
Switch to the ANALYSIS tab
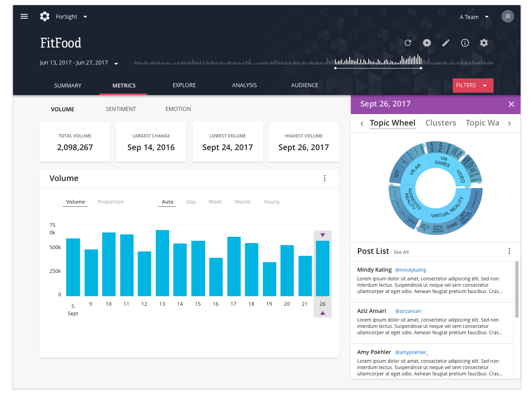click(x=245, y=85)
